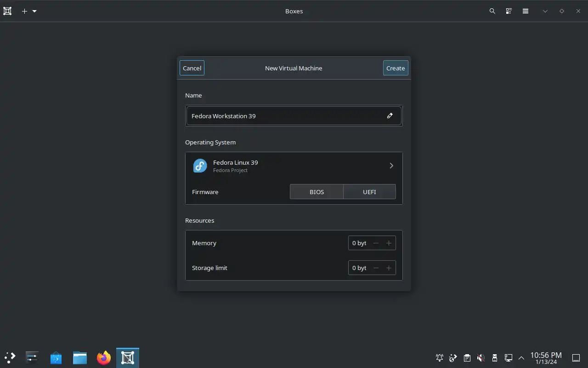Open notifications bell in system tray
The height and width of the screenshot is (368, 588).
point(440,357)
